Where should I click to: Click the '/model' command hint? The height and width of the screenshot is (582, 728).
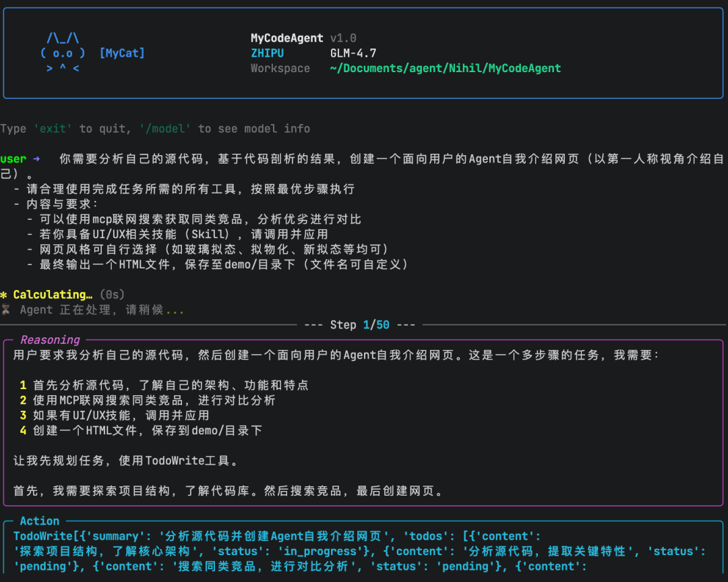[x=164, y=128]
